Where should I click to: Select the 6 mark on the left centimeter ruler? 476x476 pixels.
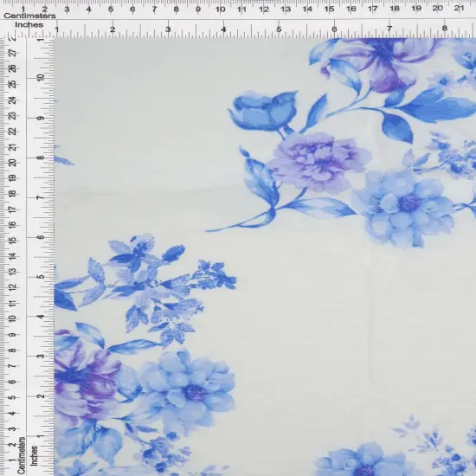click(13, 382)
